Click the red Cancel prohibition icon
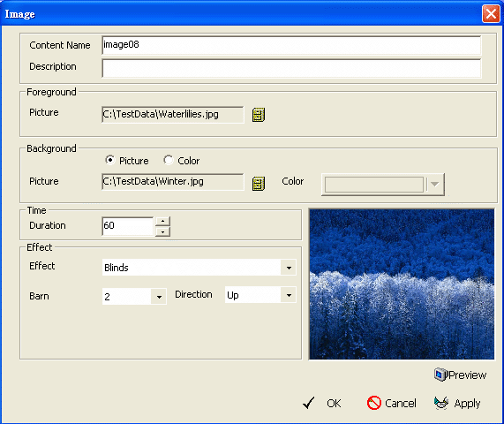The height and width of the screenshot is (424, 504). point(374,403)
